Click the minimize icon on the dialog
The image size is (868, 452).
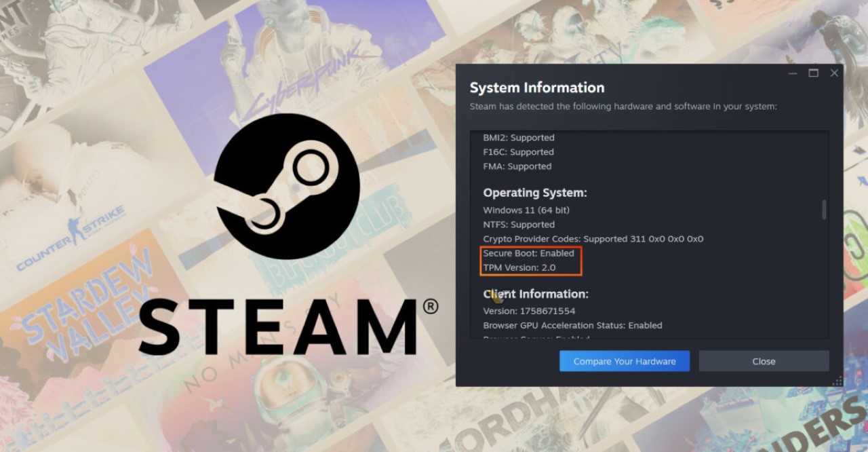tap(792, 73)
